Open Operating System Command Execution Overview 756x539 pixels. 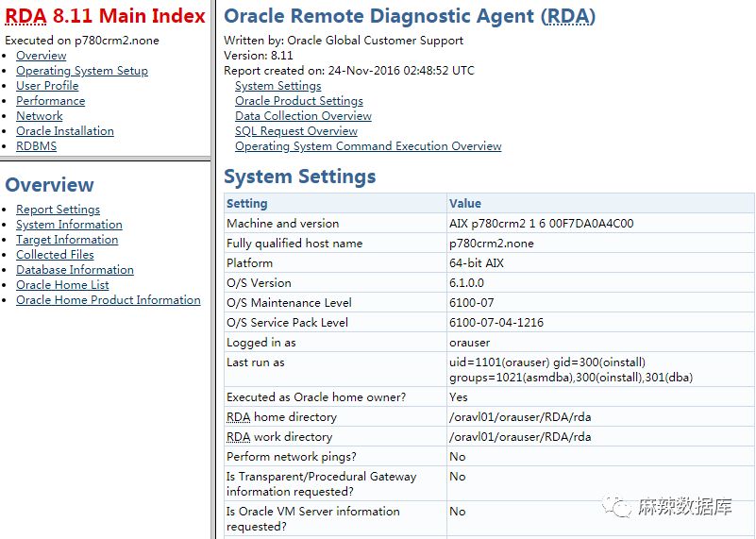(x=368, y=146)
